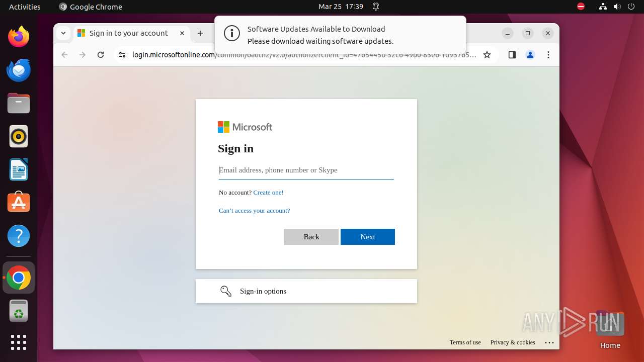Open Firefox from the dock
Screen dimensions: 644x362
pos(19,37)
